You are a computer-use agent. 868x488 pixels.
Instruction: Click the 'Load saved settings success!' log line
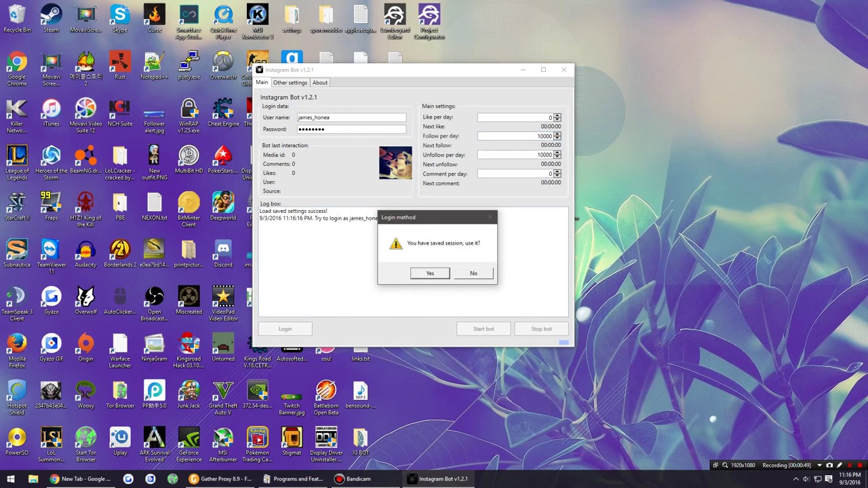pyautogui.click(x=293, y=211)
